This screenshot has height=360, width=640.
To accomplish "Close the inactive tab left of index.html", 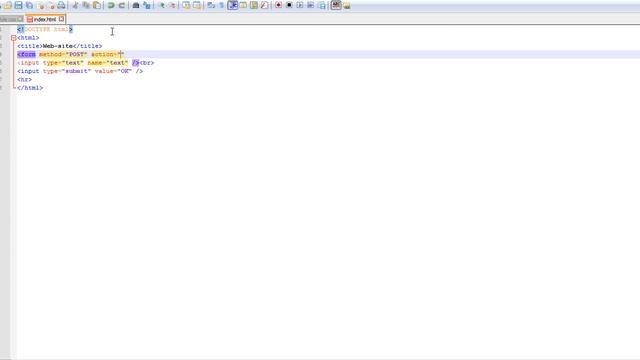I will point(20,19).
